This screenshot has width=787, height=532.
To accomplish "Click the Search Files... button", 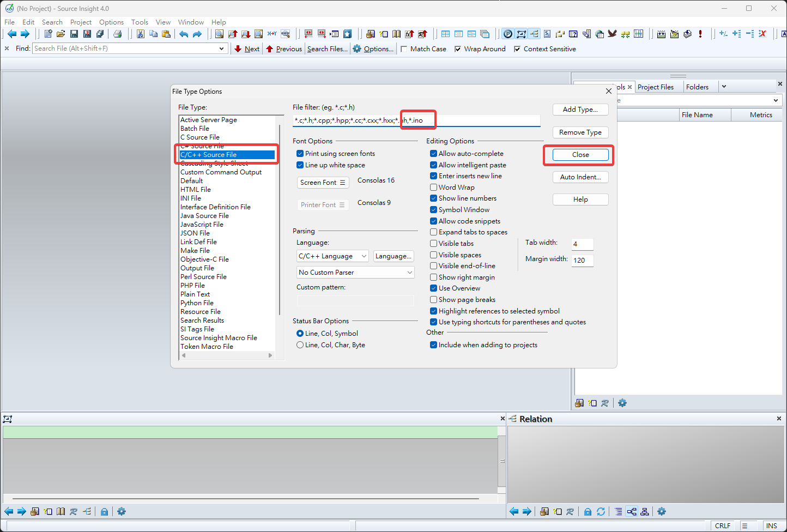I will 327,49.
